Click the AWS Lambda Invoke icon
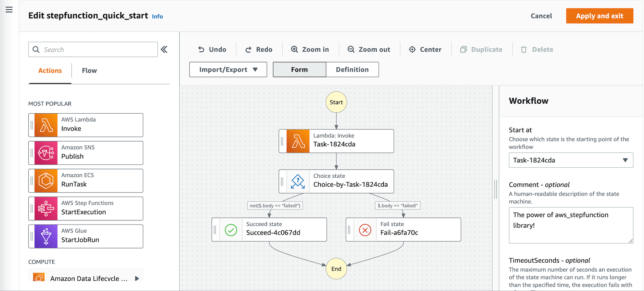 pyautogui.click(x=46, y=125)
